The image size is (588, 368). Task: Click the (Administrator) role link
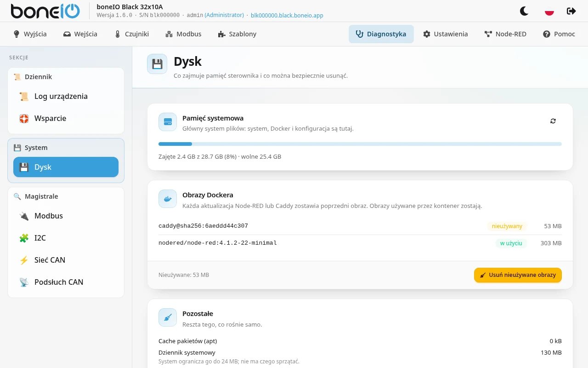click(x=224, y=15)
